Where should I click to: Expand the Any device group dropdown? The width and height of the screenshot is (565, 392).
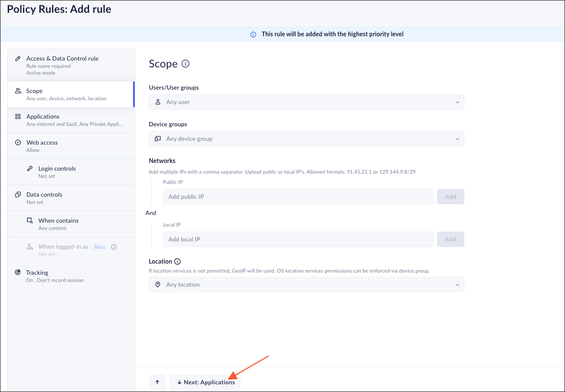click(306, 139)
